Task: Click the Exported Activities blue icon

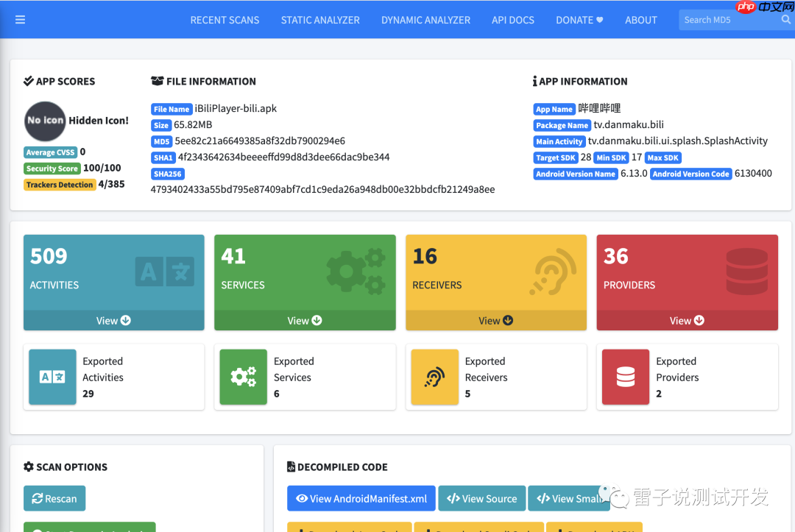Action: coord(52,377)
